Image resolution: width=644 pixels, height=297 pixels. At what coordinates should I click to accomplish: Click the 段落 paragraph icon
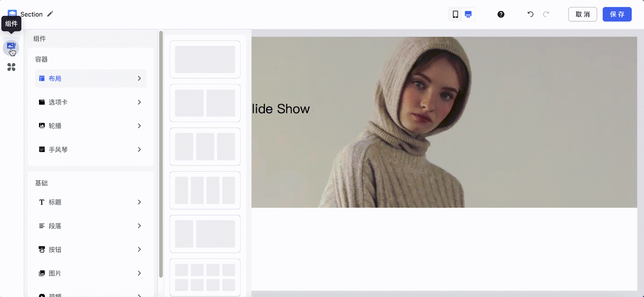click(41, 226)
